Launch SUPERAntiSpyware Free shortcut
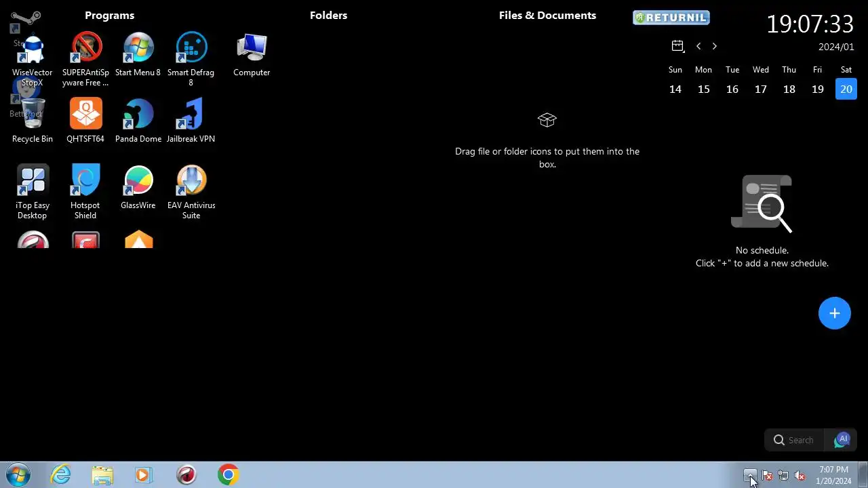This screenshot has height=488, width=868. 85,60
